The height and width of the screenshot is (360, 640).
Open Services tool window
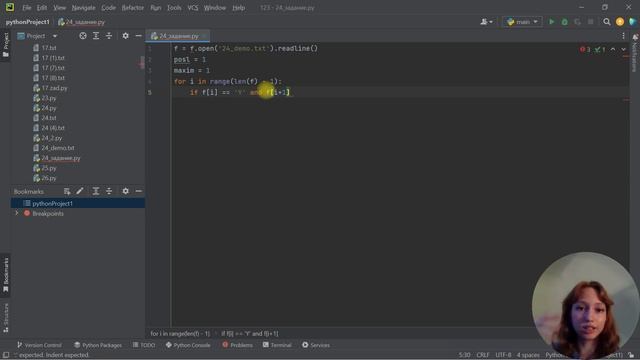[316, 345]
